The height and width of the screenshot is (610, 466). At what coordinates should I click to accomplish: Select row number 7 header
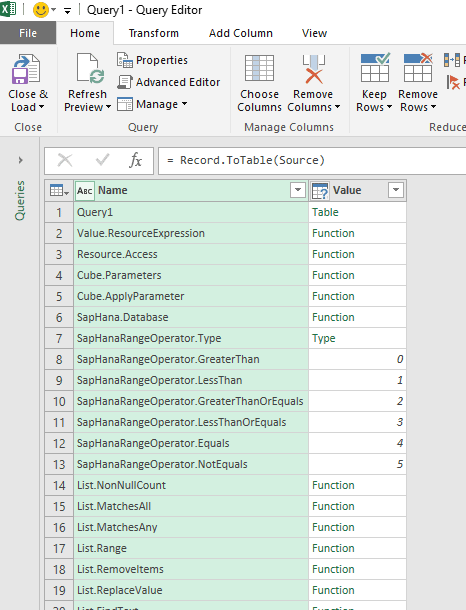pos(59,338)
